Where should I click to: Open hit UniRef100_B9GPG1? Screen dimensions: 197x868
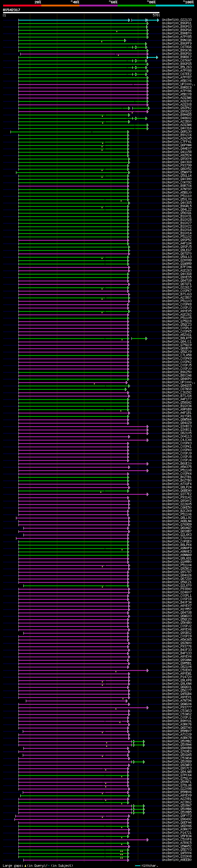click(177, 23)
